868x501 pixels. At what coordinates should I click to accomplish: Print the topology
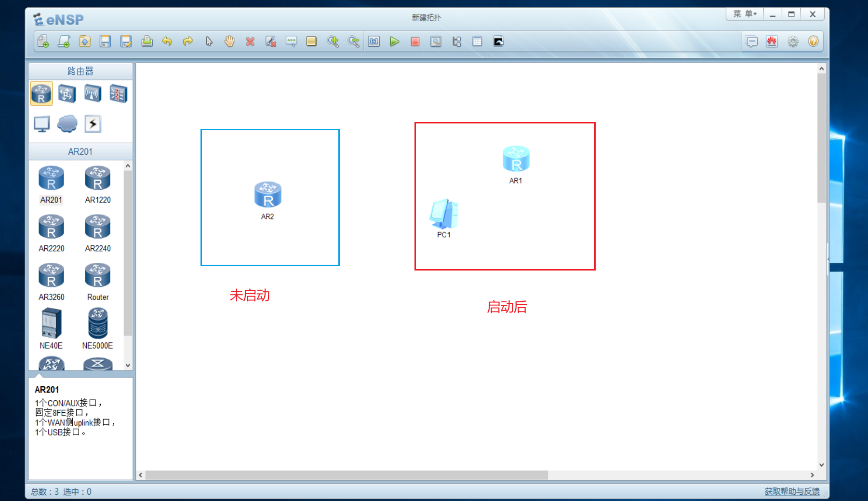(147, 41)
